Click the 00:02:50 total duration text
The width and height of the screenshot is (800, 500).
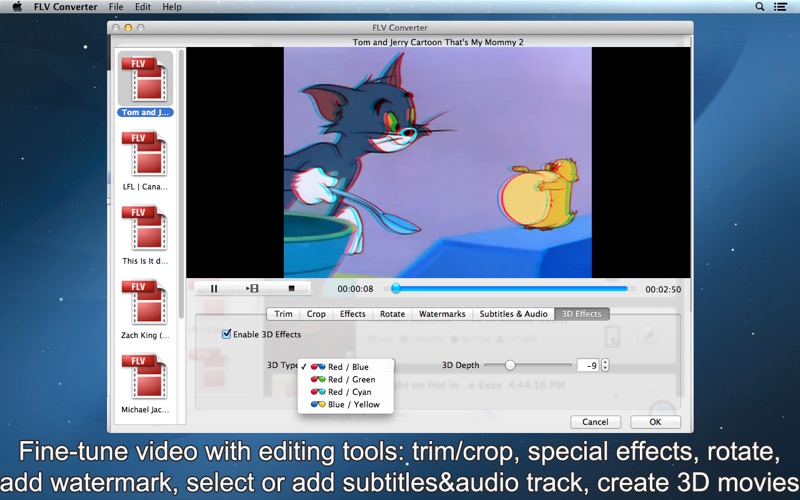click(x=663, y=289)
